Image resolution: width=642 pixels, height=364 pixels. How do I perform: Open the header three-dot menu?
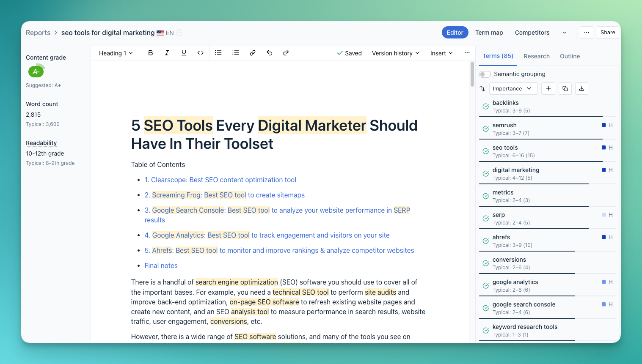pyautogui.click(x=587, y=33)
